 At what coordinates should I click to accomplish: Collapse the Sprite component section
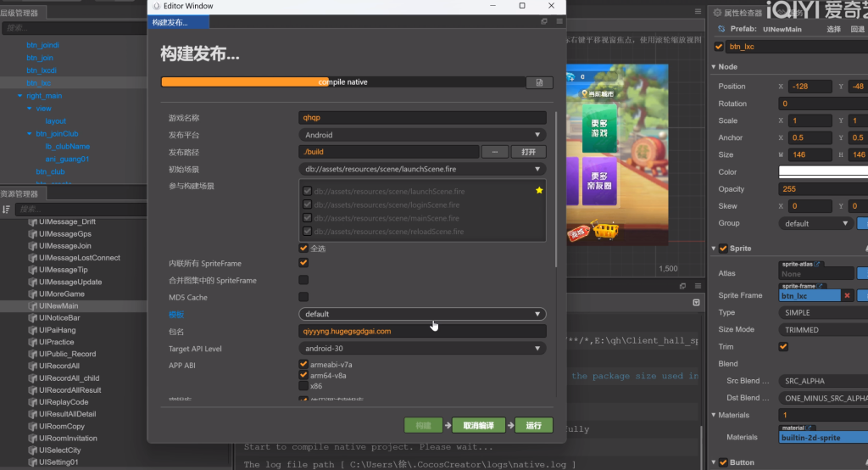(714, 249)
